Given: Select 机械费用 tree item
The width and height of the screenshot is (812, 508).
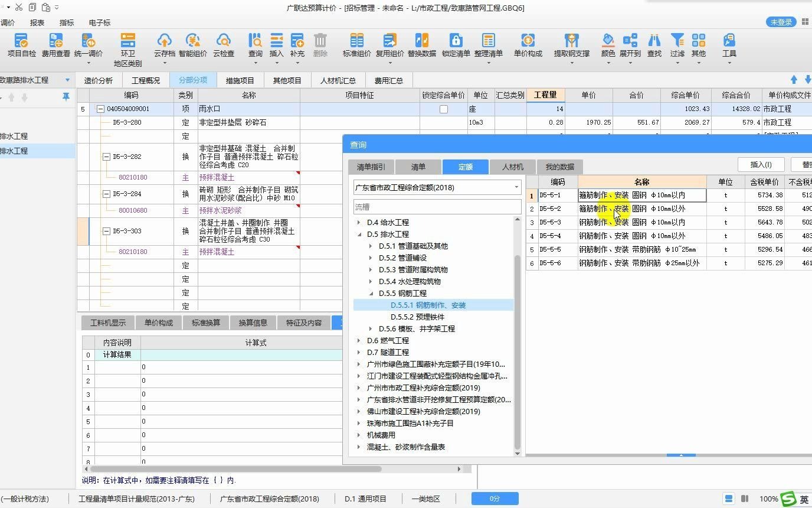Looking at the screenshot, I should tap(381, 435).
